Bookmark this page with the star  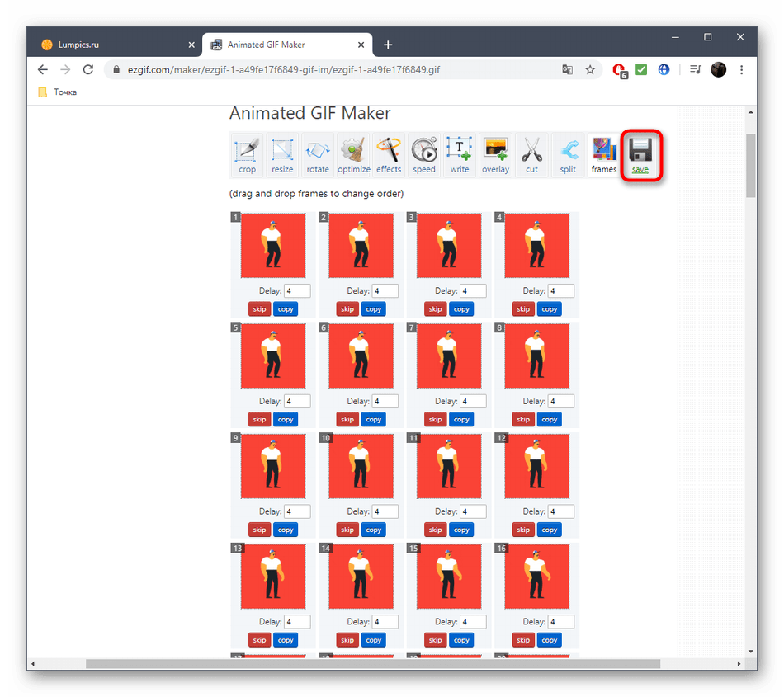tap(590, 69)
